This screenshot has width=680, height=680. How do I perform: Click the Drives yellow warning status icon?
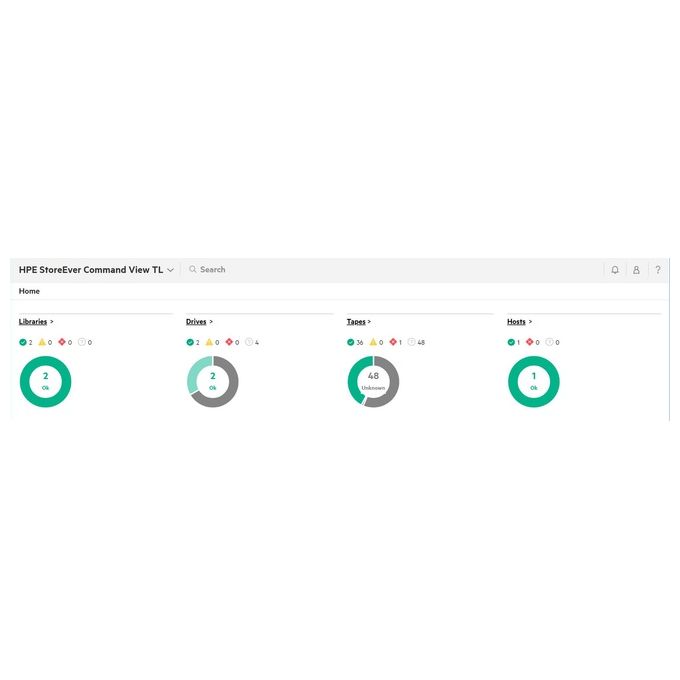209,342
